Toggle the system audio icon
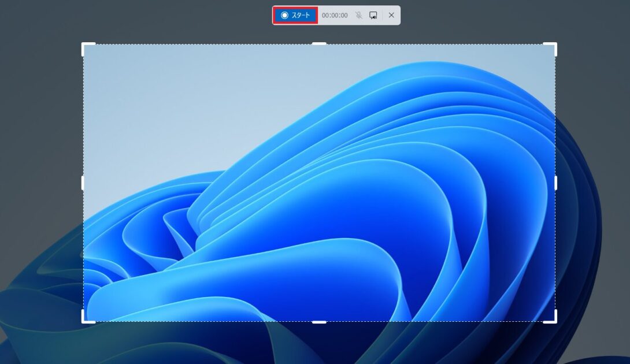Image resolution: width=630 pixels, height=364 pixels. click(x=373, y=15)
